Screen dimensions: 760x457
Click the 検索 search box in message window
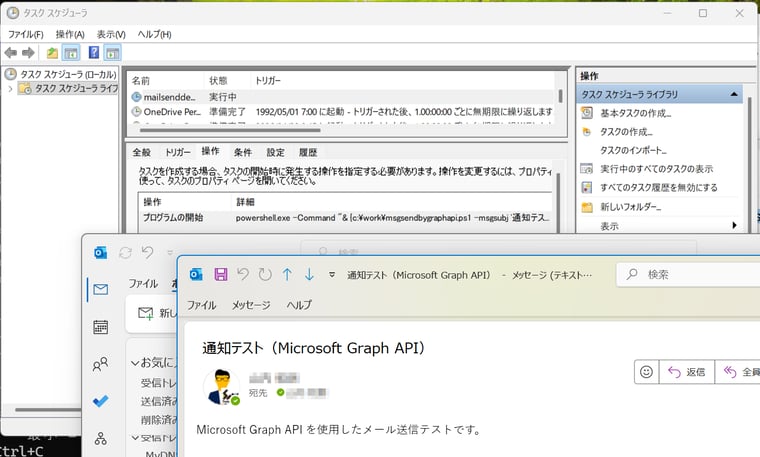coord(688,275)
